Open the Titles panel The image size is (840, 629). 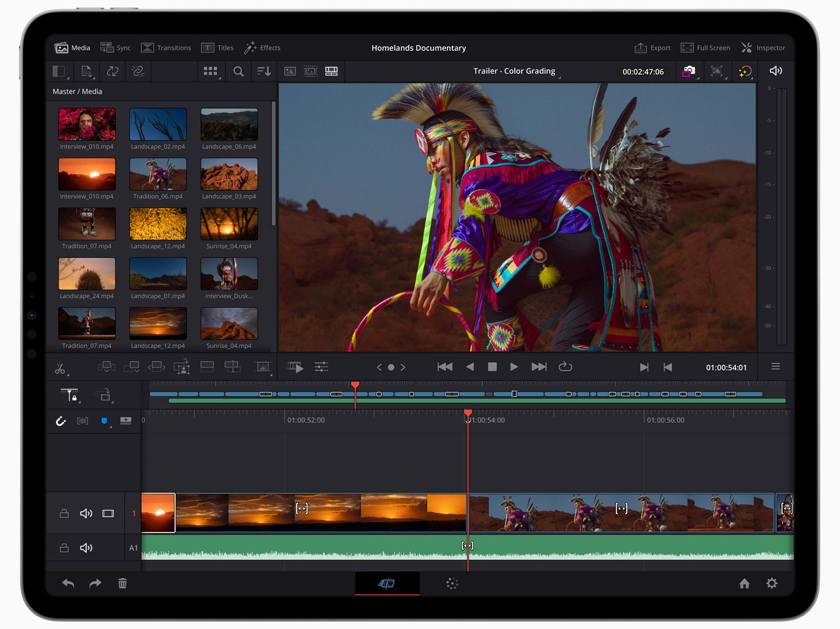[217, 47]
